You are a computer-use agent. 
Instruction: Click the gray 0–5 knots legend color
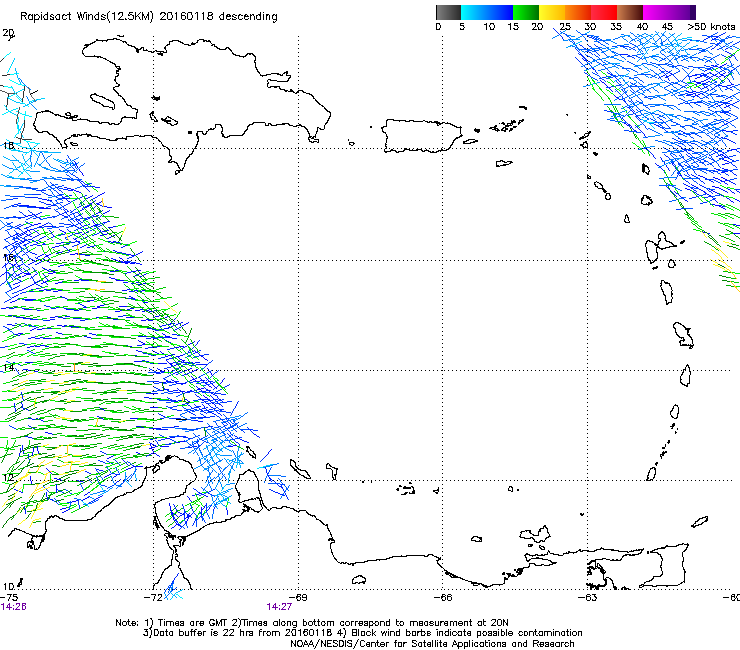[x=448, y=12]
